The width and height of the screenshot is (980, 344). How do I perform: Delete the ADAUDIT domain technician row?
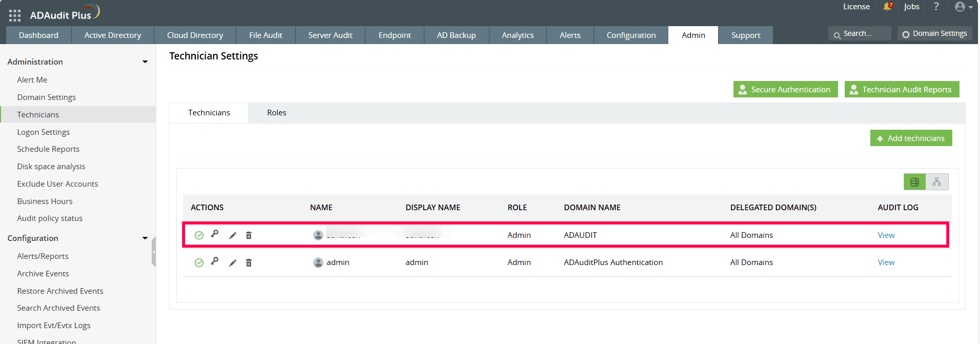(x=249, y=235)
